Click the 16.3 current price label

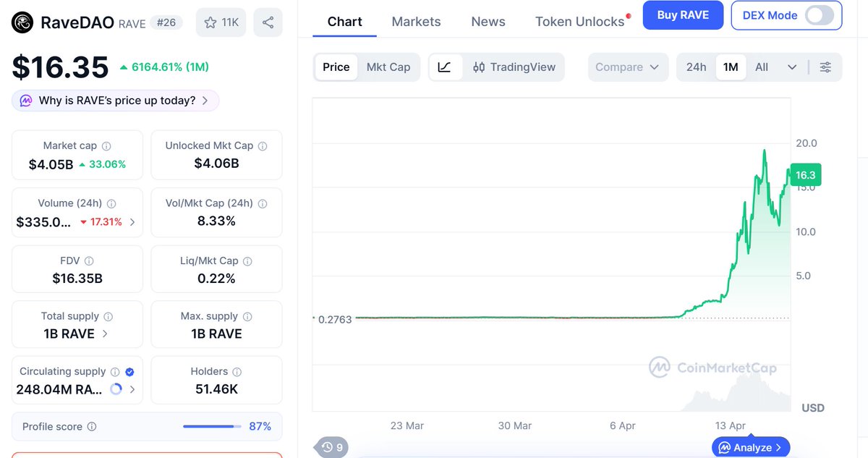pos(805,175)
